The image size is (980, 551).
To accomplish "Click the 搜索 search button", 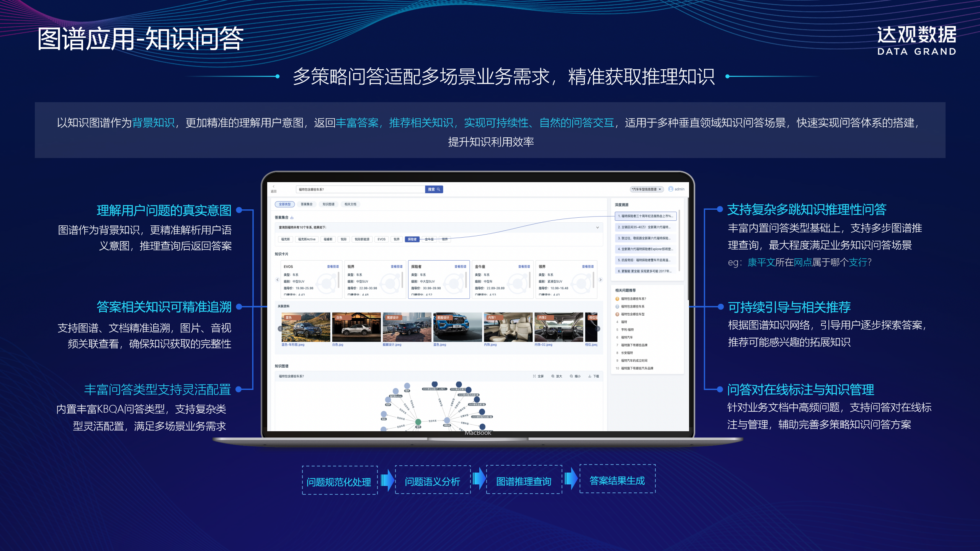I will click(434, 189).
